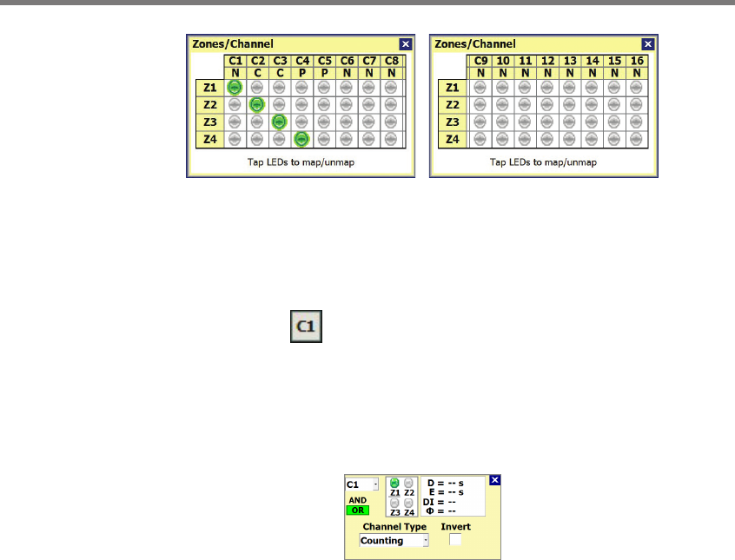This screenshot has height=560, width=735.
Task: Map Z1 LED to channel C2
Action: [257, 87]
